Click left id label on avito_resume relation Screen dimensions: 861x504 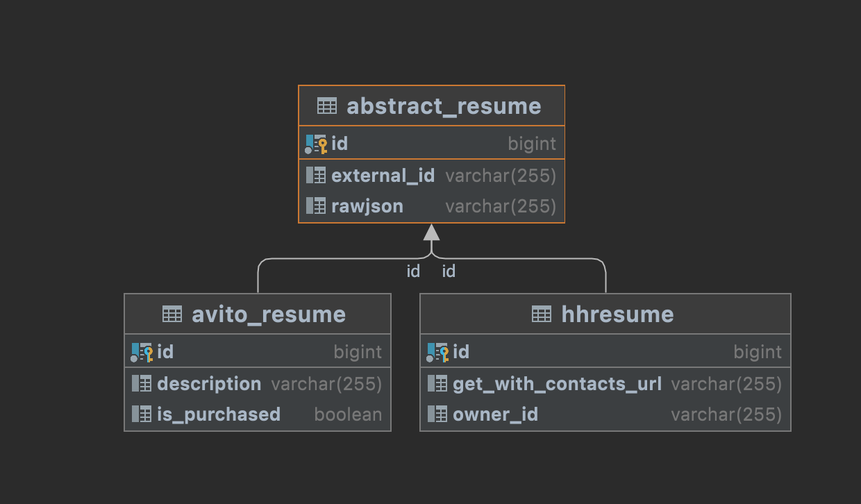tap(413, 271)
